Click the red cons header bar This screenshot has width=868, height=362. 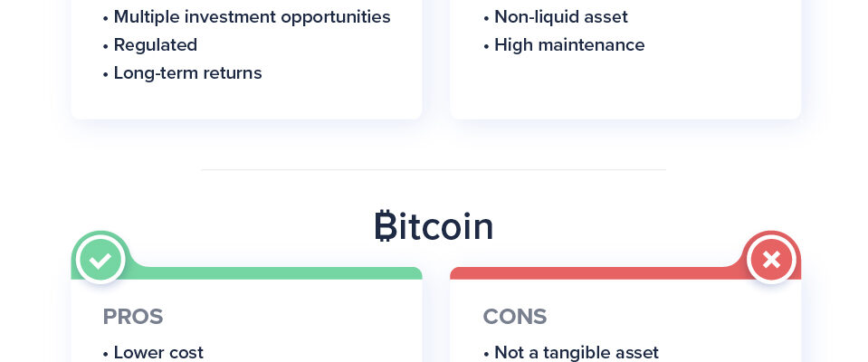pos(588,272)
